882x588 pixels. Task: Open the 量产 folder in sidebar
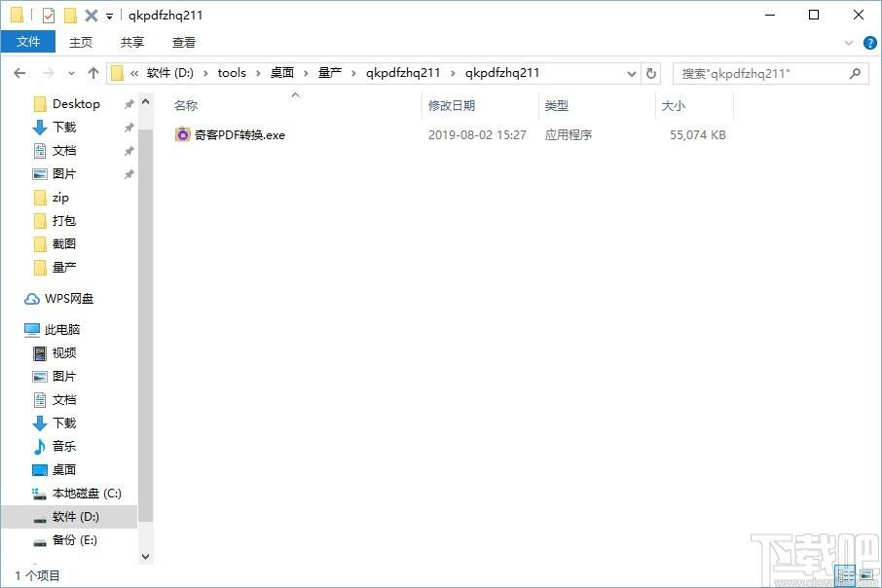64,268
